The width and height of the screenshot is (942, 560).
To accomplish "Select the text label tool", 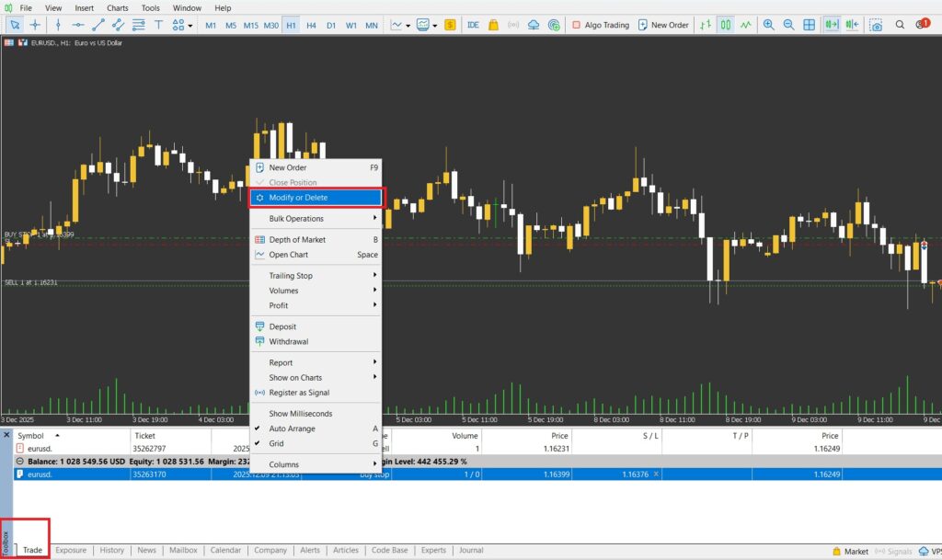I will tap(158, 25).
